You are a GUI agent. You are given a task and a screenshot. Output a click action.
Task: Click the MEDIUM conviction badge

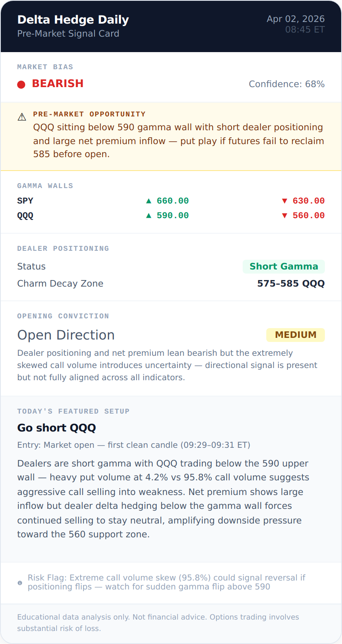coord(296,335)
